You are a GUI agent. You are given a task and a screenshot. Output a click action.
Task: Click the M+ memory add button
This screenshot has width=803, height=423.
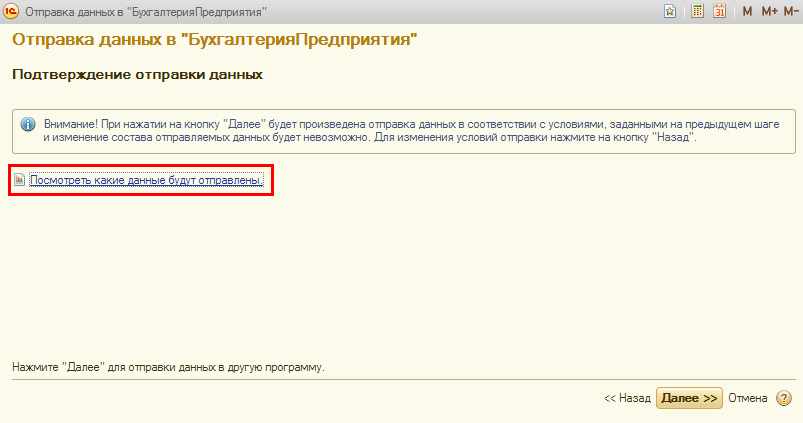[x=769, y=11]
